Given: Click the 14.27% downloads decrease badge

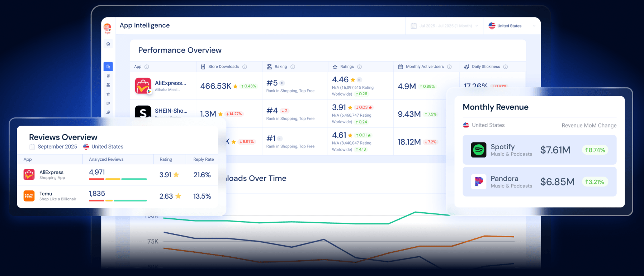Looking at the screenshot, I should point(234,114).
